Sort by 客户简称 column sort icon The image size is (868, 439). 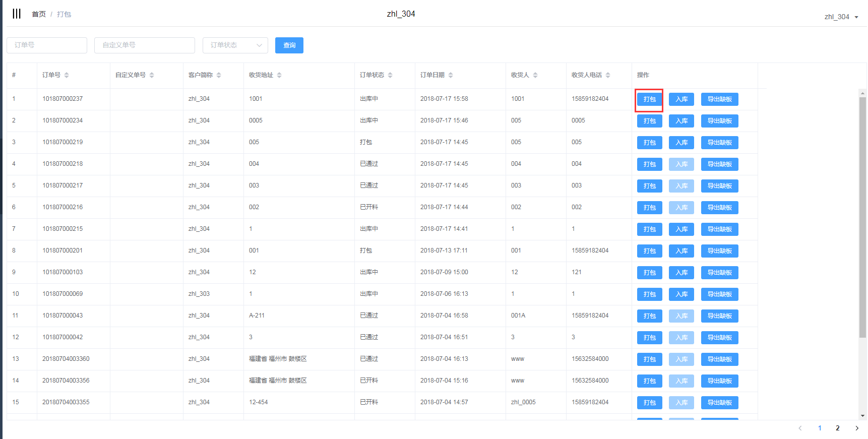click(219, 75)
